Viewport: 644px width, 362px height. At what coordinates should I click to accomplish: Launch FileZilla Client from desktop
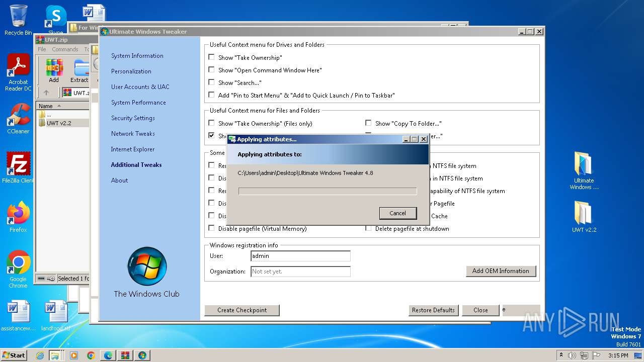[x=18, y=168]
